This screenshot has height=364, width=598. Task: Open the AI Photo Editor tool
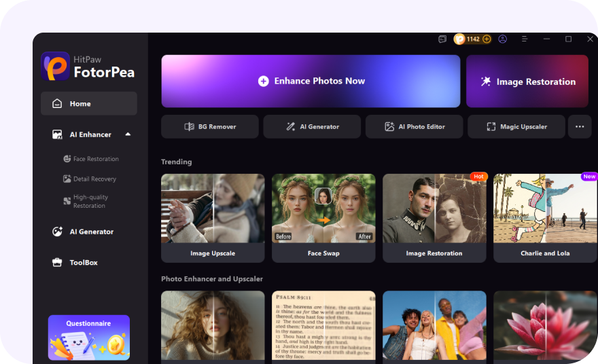click(x=414, y=126)
